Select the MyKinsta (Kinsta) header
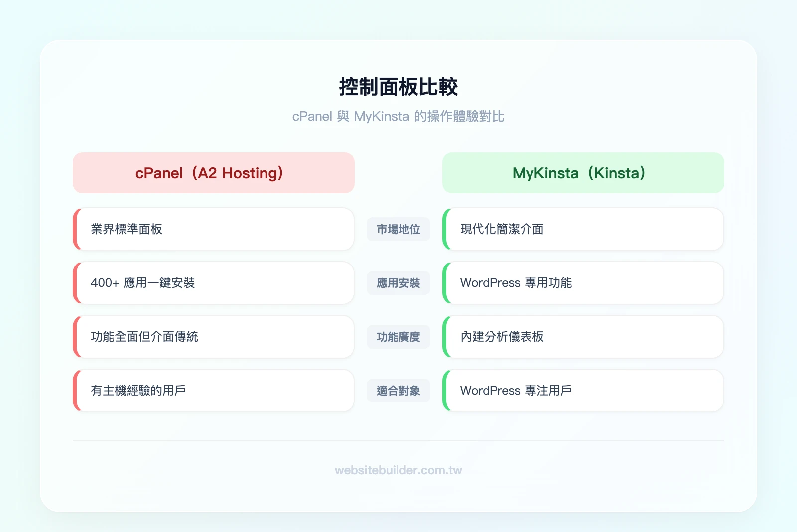The width and height of the screenshot is (797, 532). point(583,173)
